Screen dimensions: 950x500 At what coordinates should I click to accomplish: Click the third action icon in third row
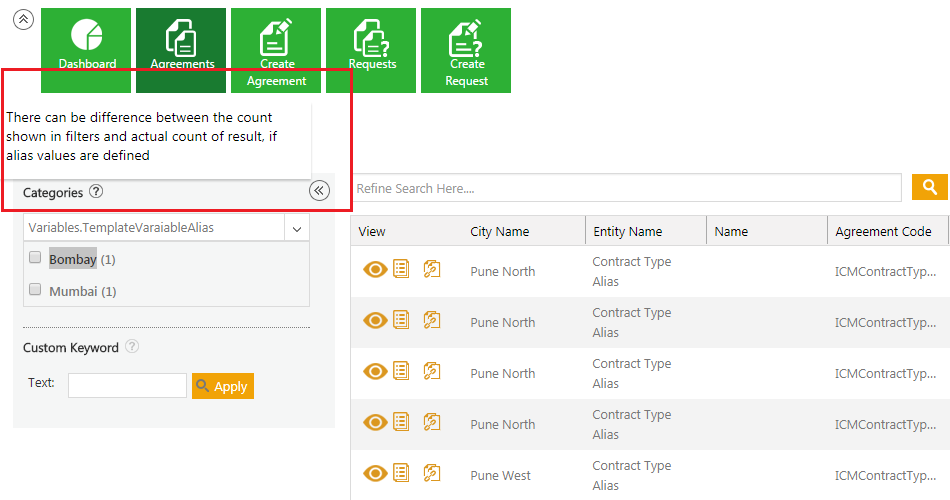[x=432, y=371]
